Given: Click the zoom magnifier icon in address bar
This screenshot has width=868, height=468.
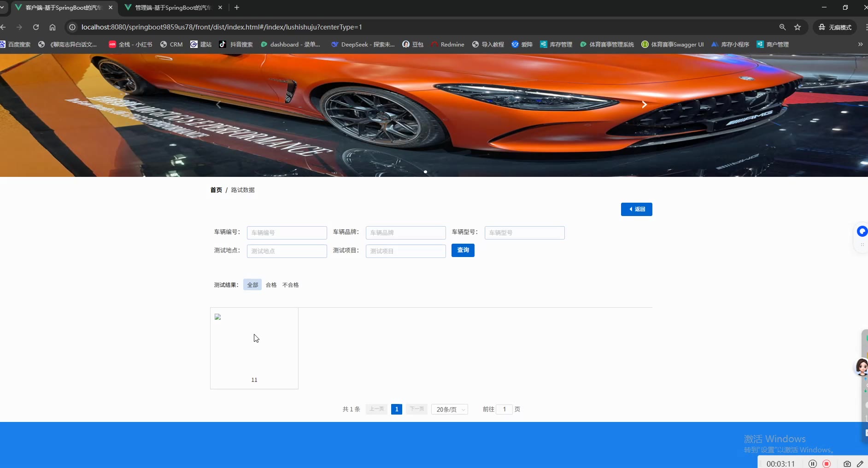Looking at the screenshot, I should coord(782,27).
